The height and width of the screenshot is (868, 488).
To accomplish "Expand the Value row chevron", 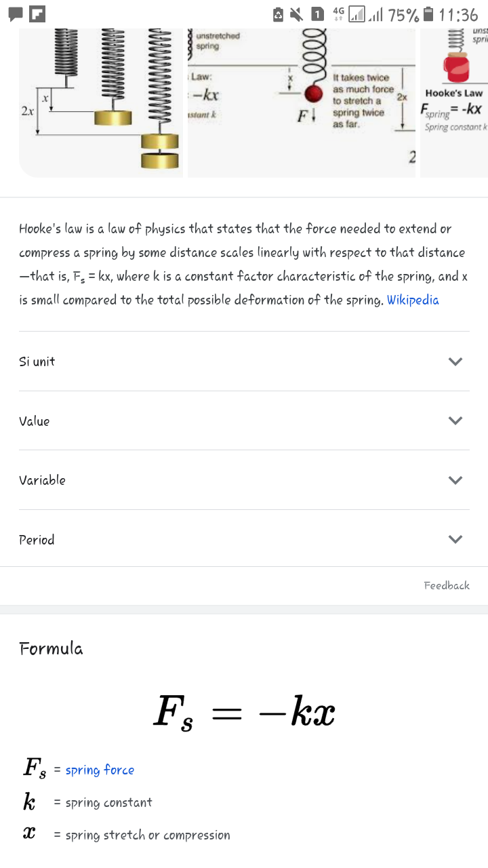I will tap(455, 421).
